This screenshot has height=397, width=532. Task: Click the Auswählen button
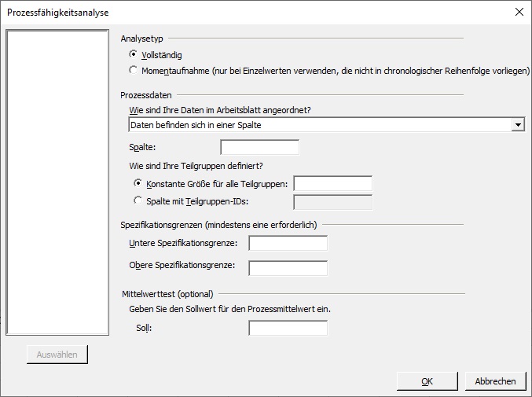tap(57, 355)
